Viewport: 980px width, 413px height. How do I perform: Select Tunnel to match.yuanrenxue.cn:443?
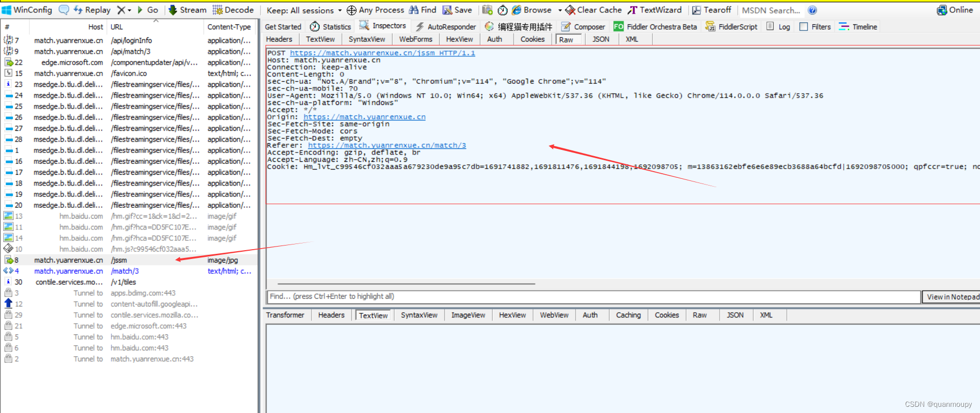pos(129,359)
